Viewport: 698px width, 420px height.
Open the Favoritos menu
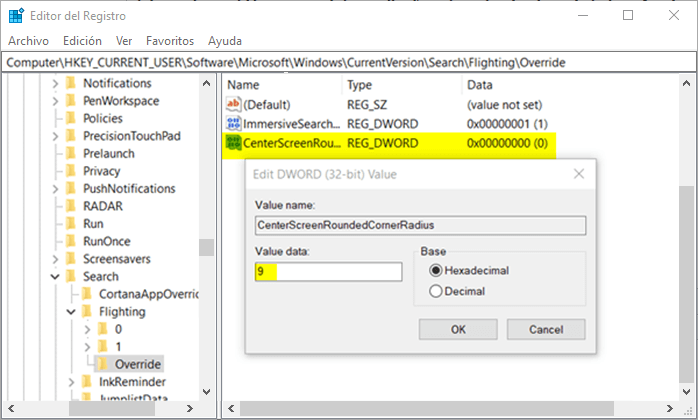170,41
